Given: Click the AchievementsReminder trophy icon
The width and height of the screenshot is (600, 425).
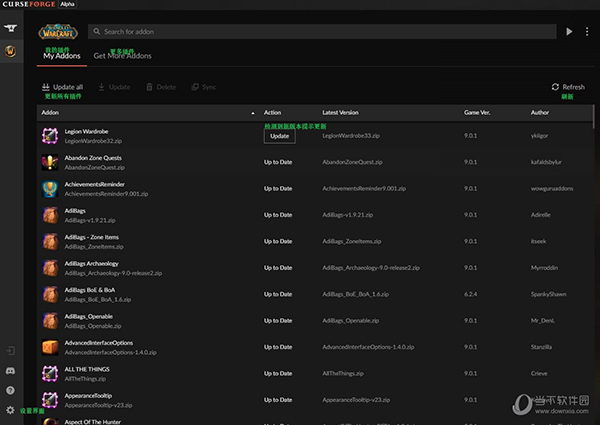Looking at the screenshot, I should click(x=50, y=189).
